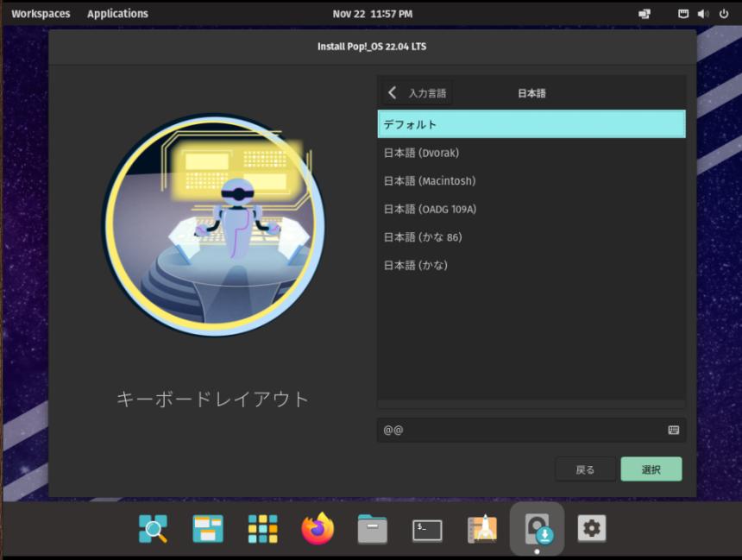Click the 戻る back button
The image size is (742, 560).
point(585,469)
